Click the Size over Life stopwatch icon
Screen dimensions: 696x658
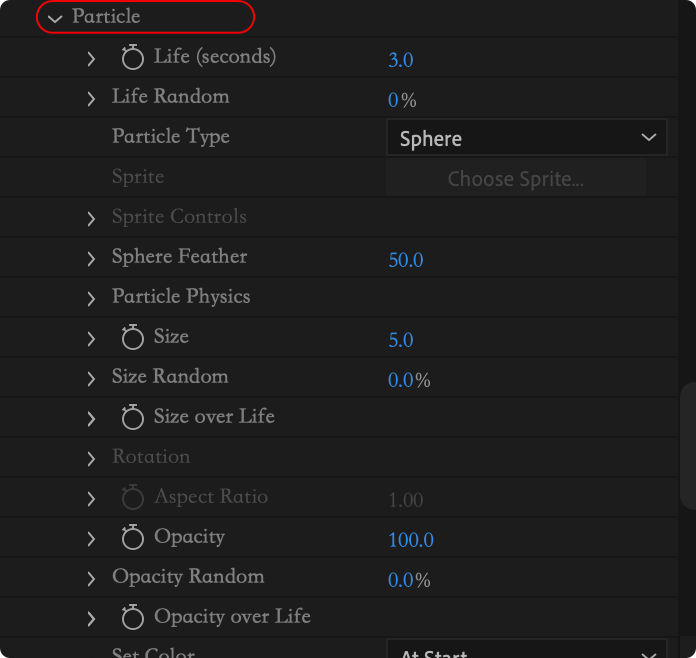point(133,417)
